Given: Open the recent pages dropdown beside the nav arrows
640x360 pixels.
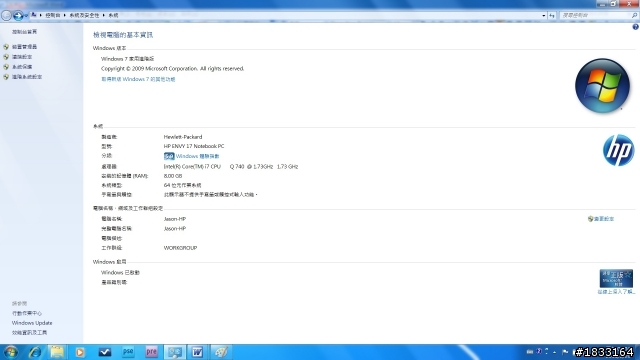Looking at the screenshot, I should pyautogui.click(x=26, y=16).
